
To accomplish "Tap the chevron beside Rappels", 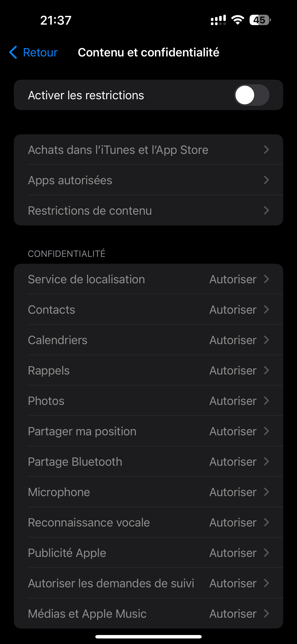I will [x=266, y=370].
